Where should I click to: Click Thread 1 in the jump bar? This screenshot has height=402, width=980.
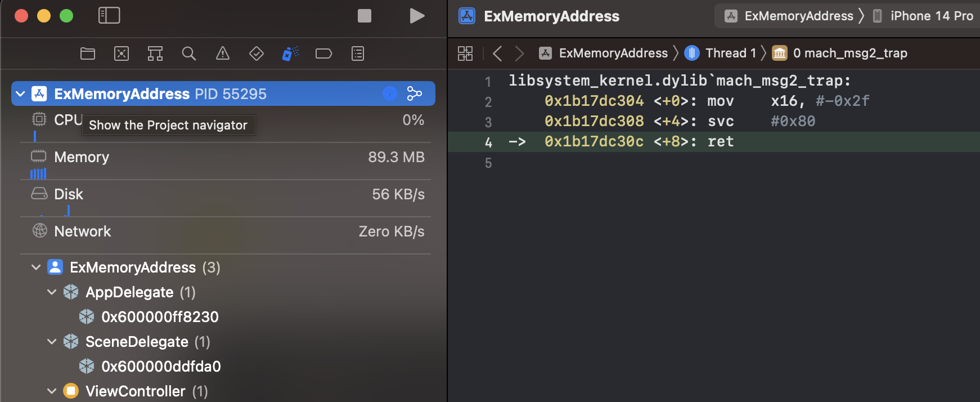tap(730, 53)
